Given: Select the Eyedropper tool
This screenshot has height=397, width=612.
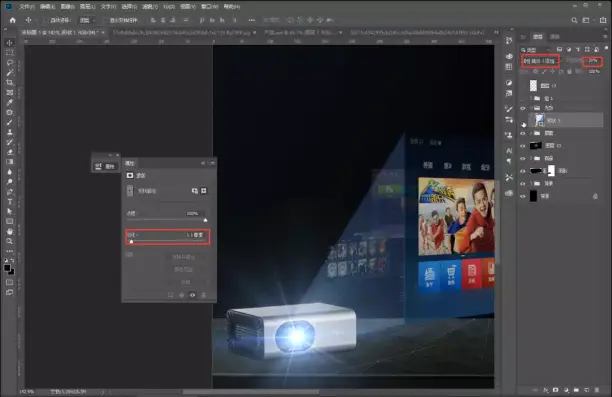Looking at the screenshot, I should tap(10, 102).
